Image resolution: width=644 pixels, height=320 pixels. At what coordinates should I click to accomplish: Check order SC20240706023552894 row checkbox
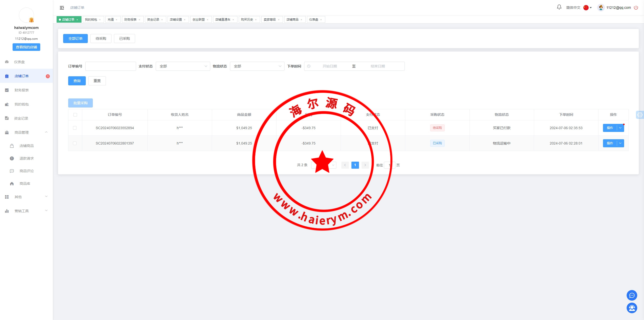[x=75, y=128]
